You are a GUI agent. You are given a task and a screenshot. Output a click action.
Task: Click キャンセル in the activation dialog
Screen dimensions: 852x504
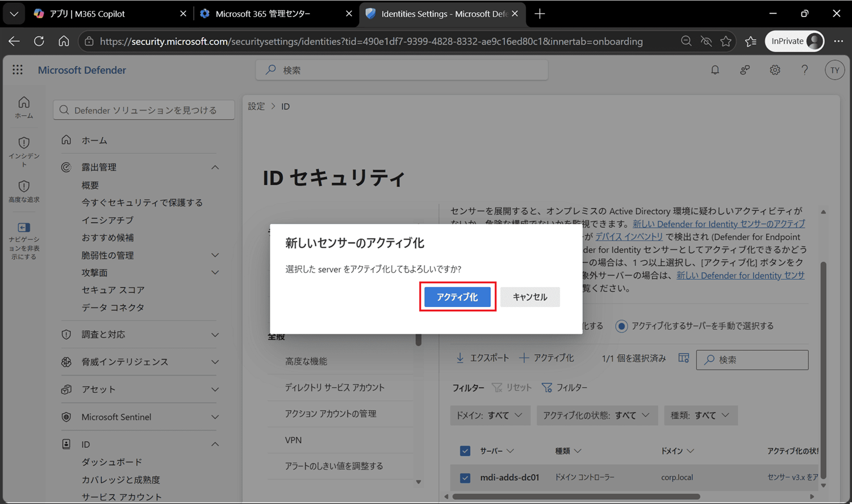[x=530, y=297]
